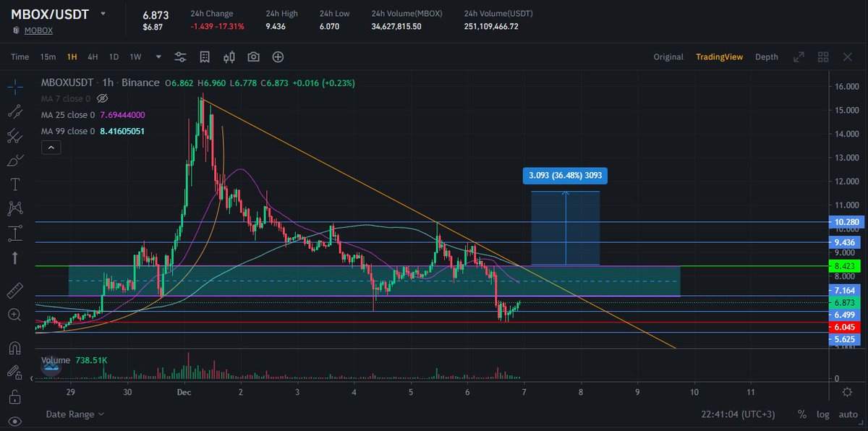Click the 7.164 price line label
Viewport: 868px width, 431px height.
tap(846, 290)
